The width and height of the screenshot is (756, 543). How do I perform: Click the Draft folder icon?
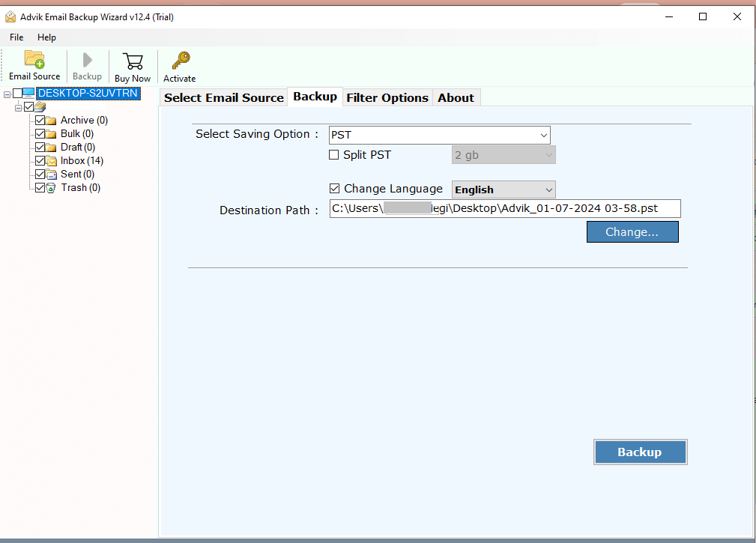(x=51, y=148)
